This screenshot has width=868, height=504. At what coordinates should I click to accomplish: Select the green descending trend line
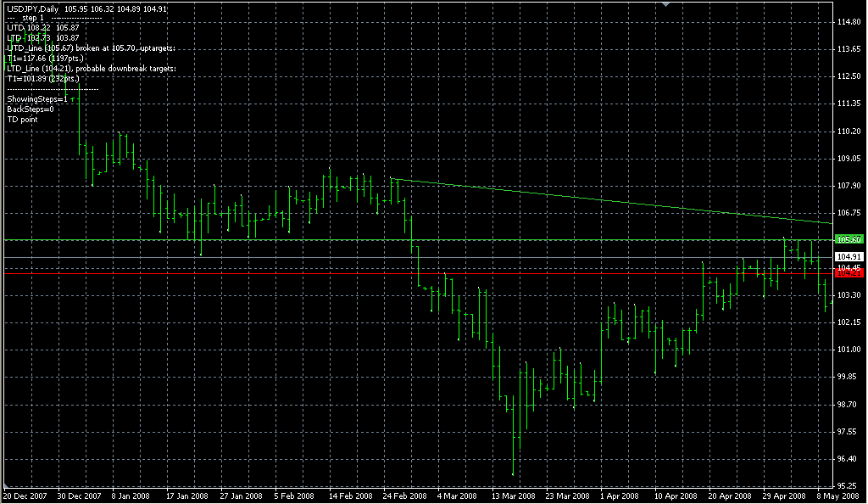593,199
